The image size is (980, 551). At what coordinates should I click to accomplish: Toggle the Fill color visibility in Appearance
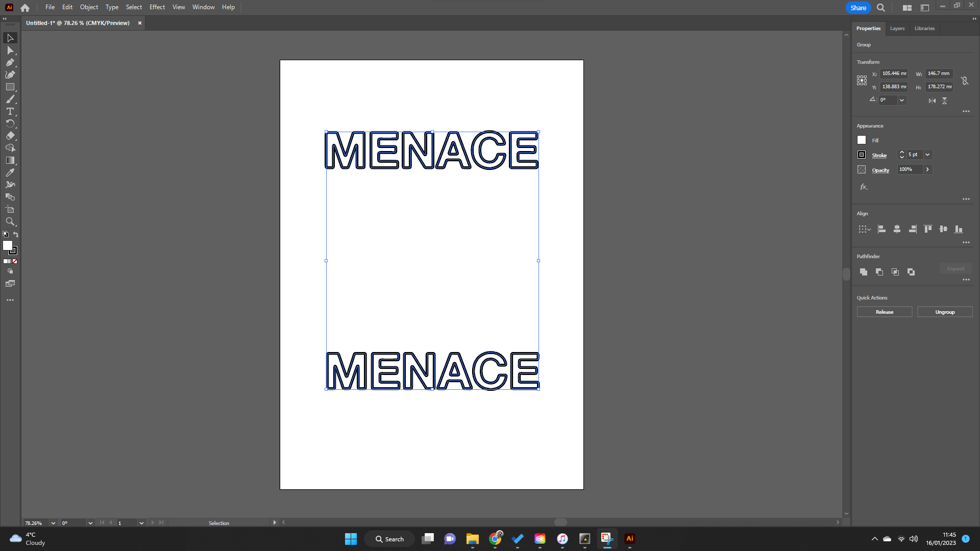click(861, 140)
